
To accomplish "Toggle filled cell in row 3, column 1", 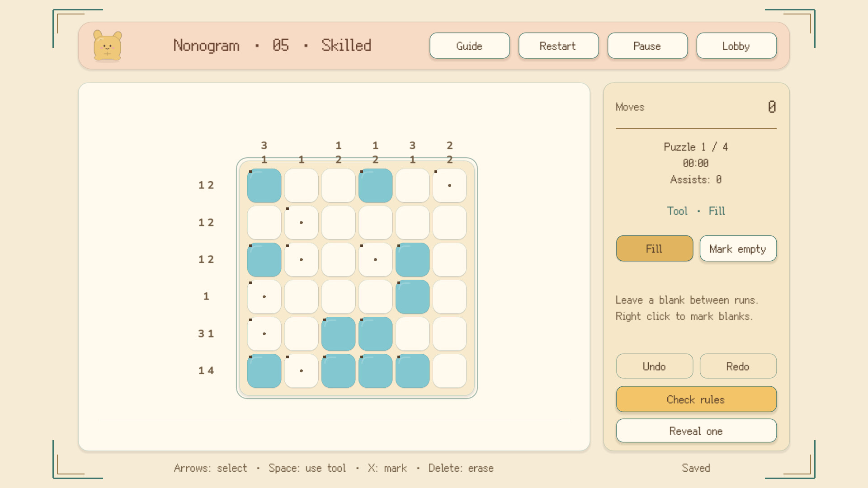I will point(264,259).
